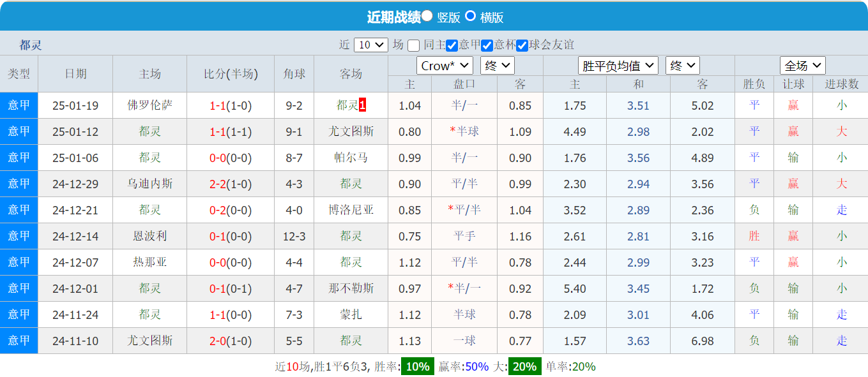Open the 终 dropdown beside 胜平负均值
The height and width of the screenshot is (377, 868).
683,65
